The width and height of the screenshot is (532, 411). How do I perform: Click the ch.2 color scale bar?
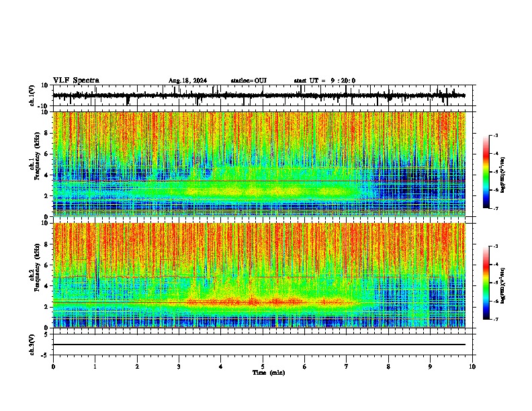pyautogui.click(x=486, y=283)
